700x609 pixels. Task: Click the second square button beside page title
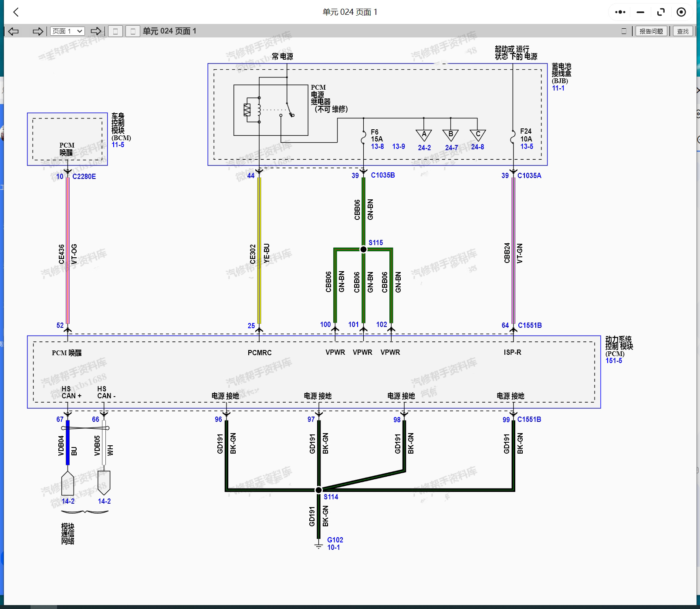(x=133, y=31)
